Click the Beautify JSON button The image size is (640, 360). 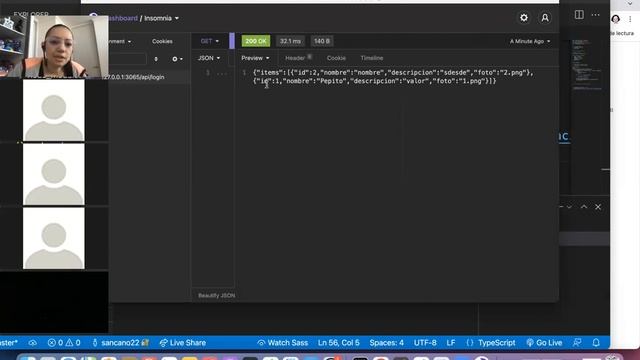coord(216,296)
